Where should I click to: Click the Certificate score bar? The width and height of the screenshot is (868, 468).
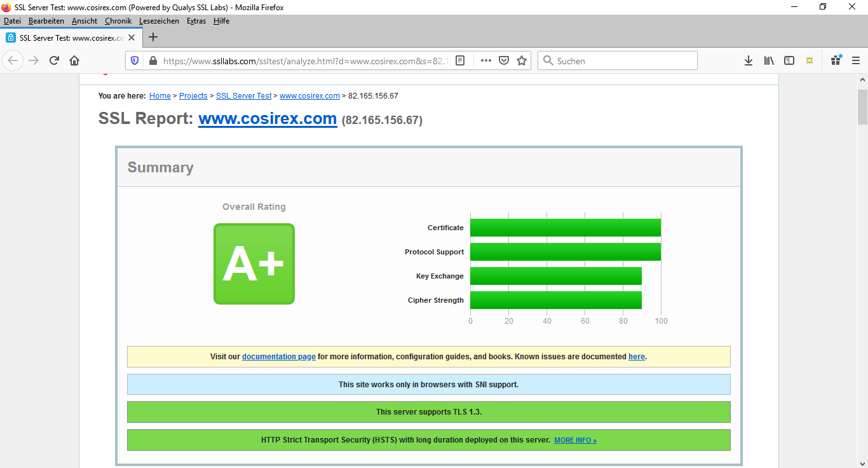566,228
